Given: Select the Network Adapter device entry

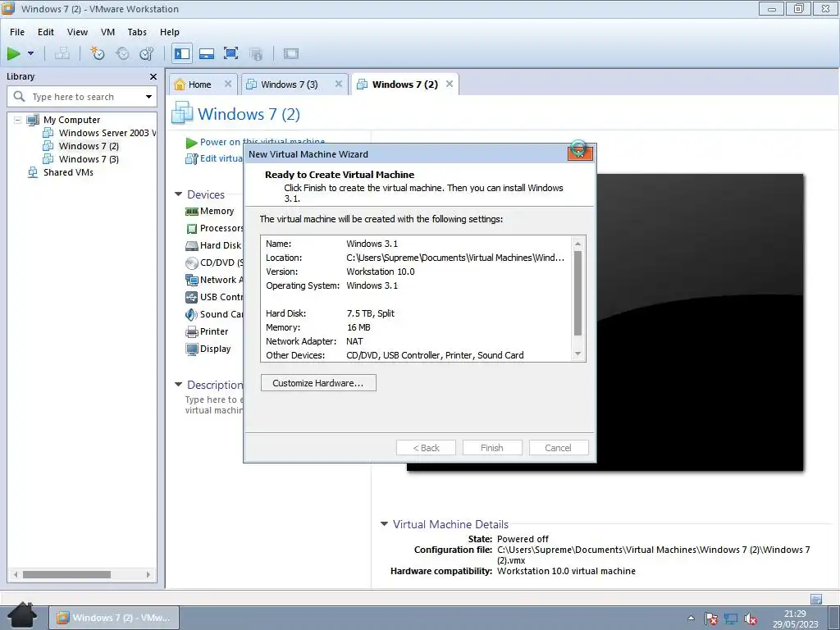Looking at the screenshot, I should 214,280.
